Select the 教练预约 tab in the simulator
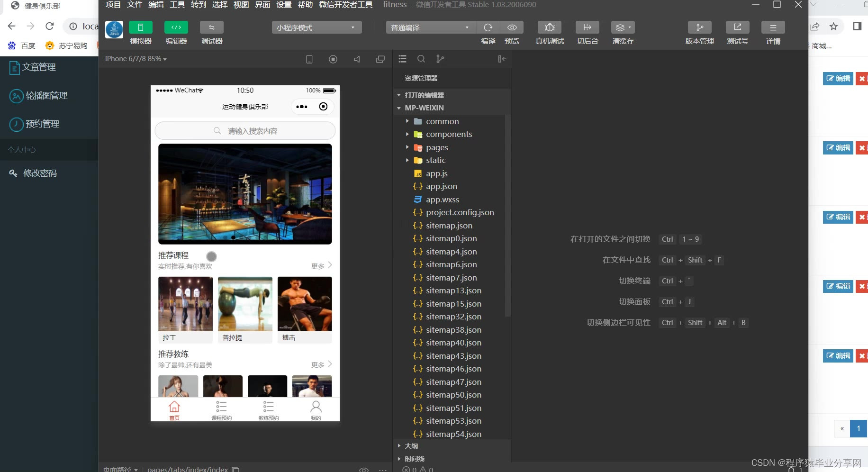Viewport: 868px width, 472px height. 269,410
